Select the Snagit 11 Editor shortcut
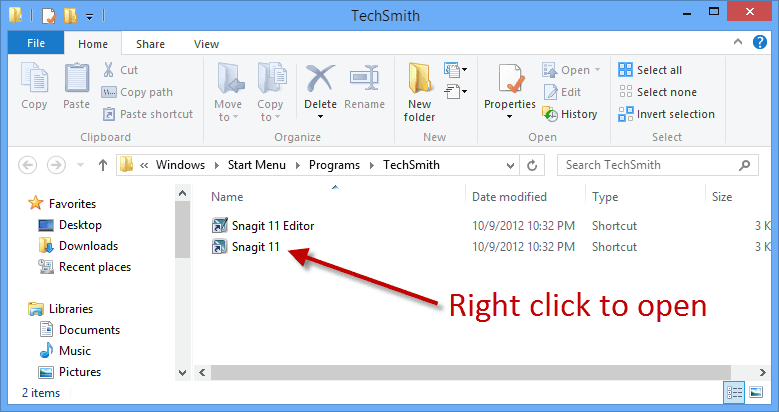779x412 pixels. pyautogui.click(x=263, y=226)
